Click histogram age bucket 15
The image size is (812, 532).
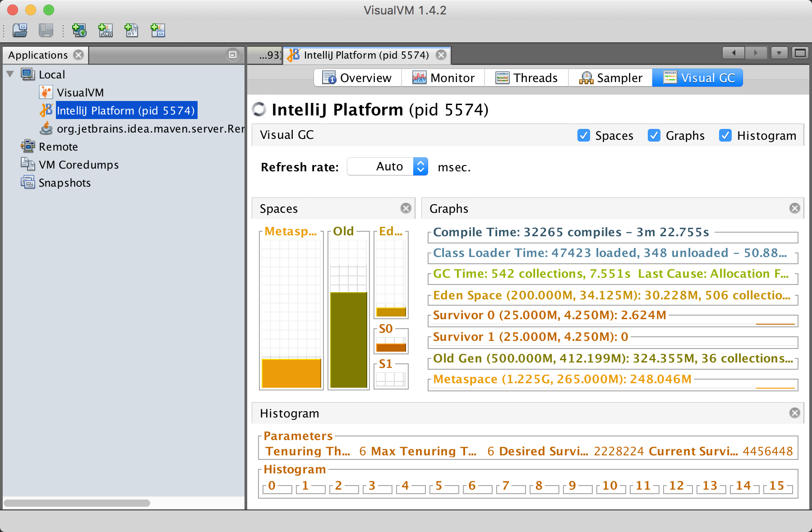tap(778, 486)
